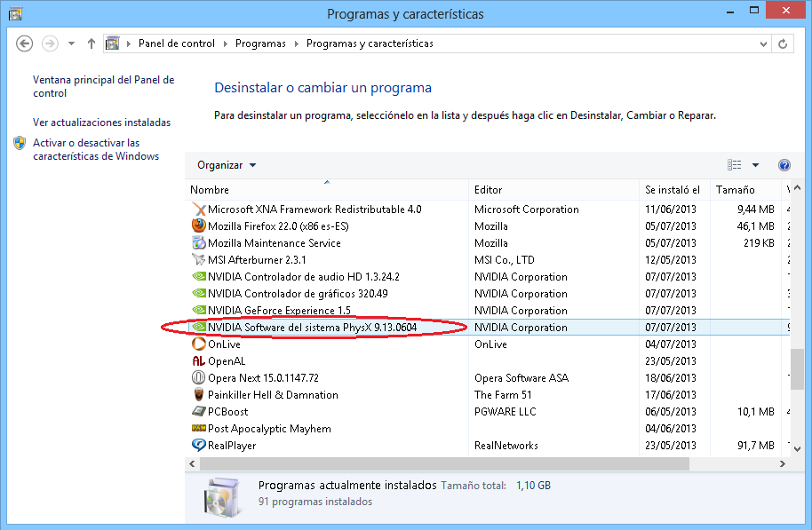Image resolution: width=812 pixels, height=530 pixels.
Task: Open the Organizar menu
Action: 227,165
